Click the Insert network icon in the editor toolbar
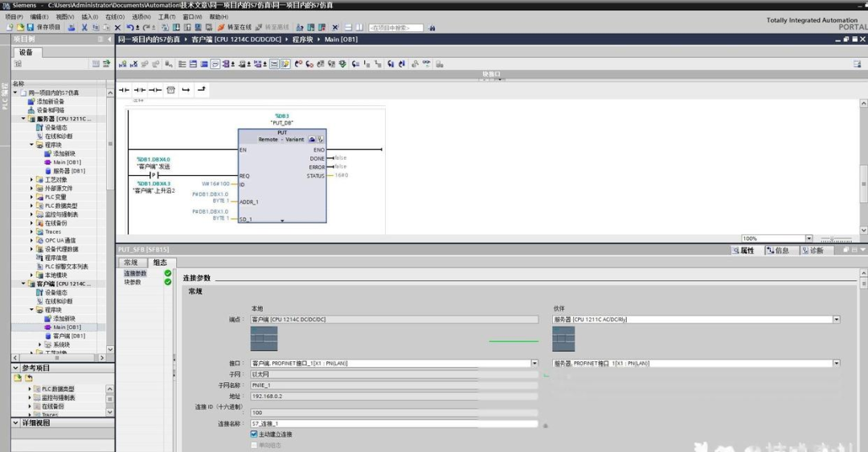This screenshot has width=868, height=452. point(123,64)
